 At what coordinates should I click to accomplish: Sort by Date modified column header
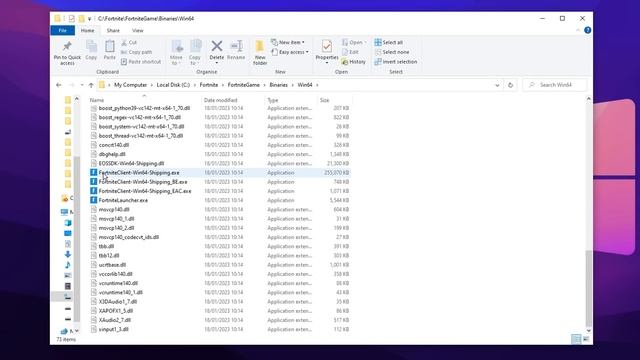point(220,100)
